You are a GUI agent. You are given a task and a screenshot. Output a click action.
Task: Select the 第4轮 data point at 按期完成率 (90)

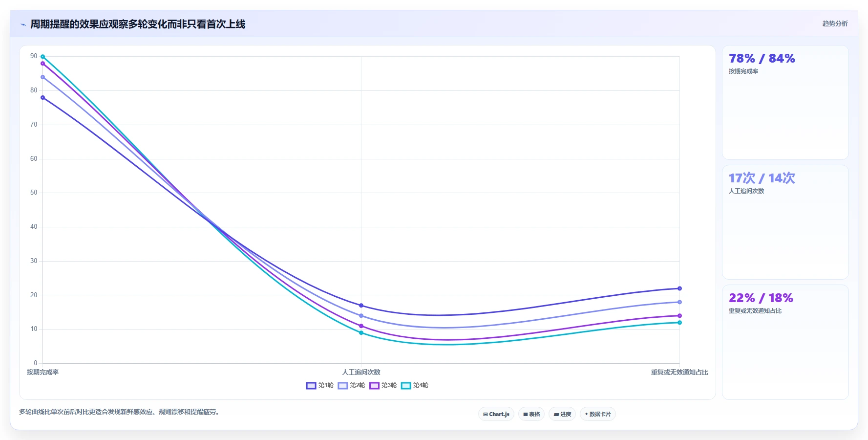coord(43,57)
